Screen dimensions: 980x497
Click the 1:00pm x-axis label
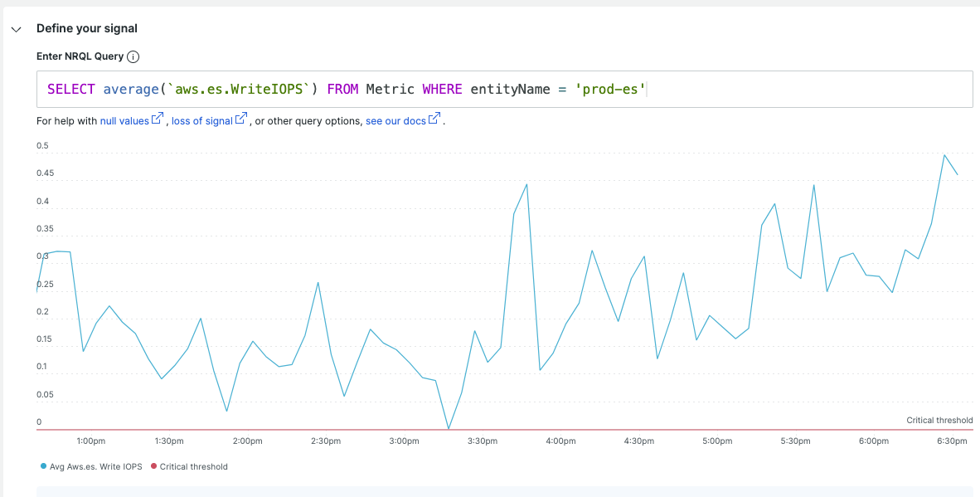click(x=91, y=441)
